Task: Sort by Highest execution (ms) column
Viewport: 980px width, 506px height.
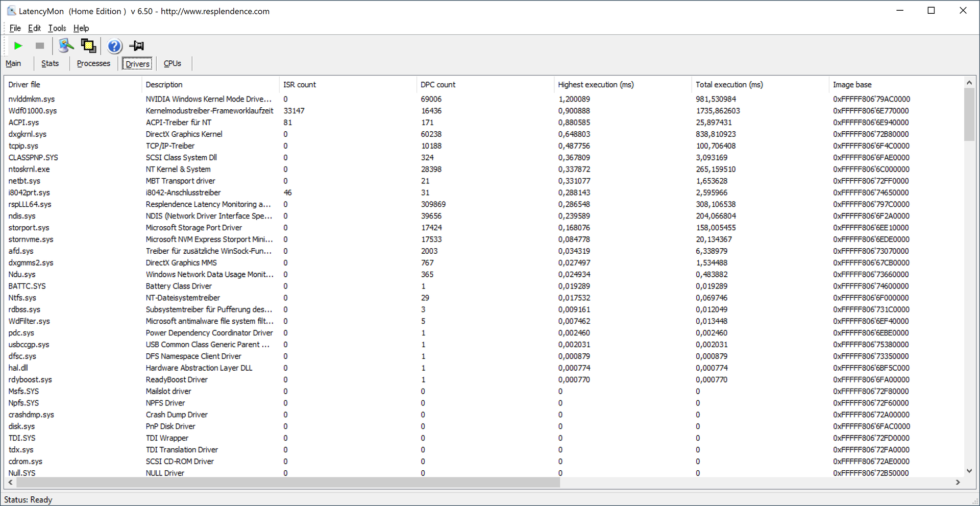Action: click(623, 85)
